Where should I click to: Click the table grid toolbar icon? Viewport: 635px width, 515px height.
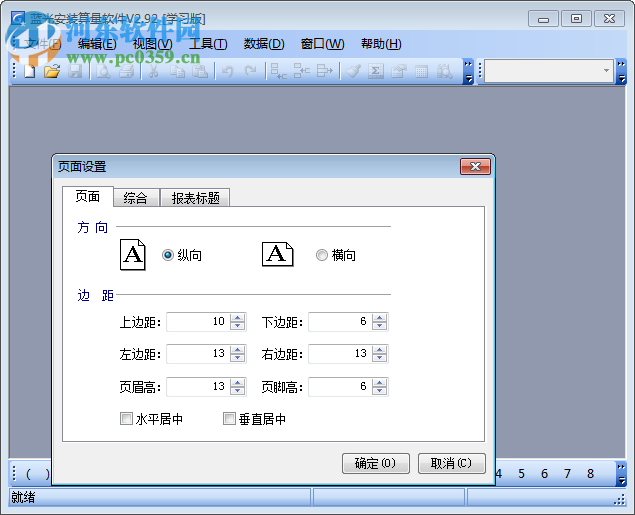pyautogui.click(x=421, y=72)
